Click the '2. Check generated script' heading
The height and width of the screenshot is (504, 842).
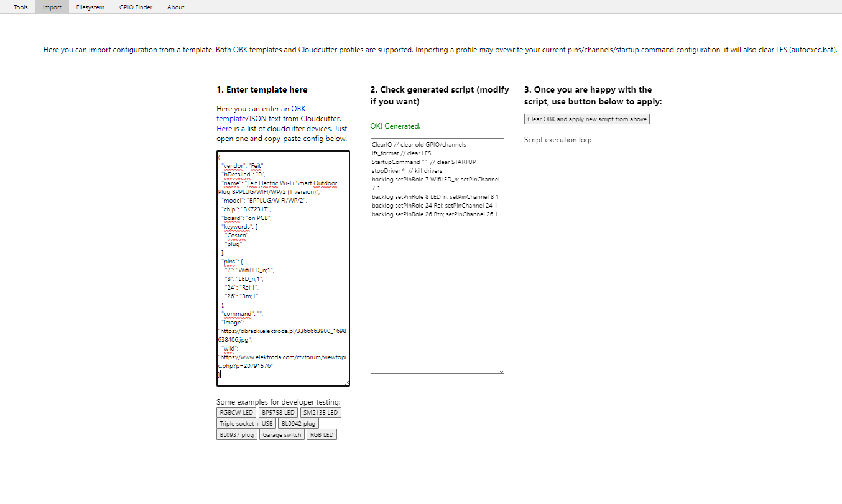point(440,96)
